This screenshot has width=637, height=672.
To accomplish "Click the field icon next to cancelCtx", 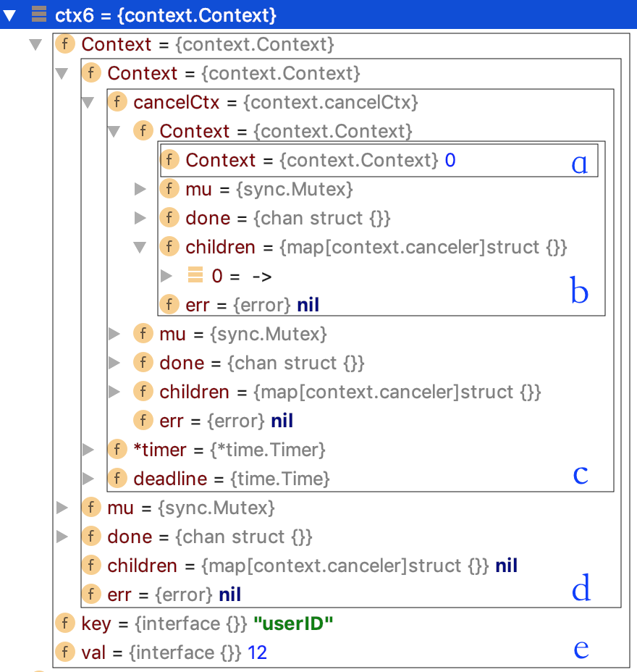I will [117, 102].
